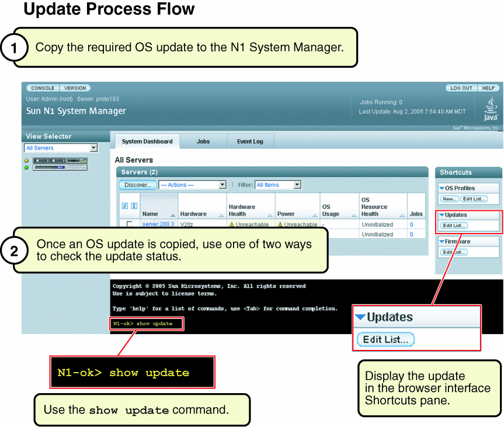Click the 'Servers (2)' panel title
This screenshot has width=504, height=427.
click(x=139, y=172)
